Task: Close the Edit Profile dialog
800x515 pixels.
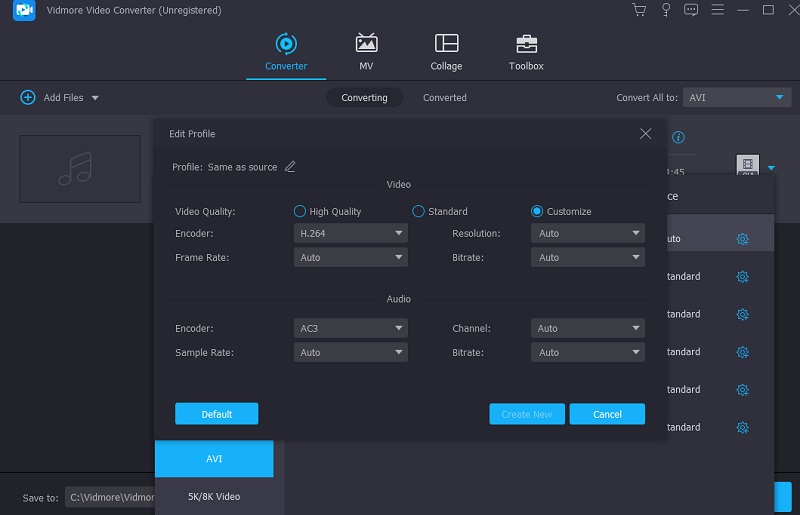Action: click(645, 134)
